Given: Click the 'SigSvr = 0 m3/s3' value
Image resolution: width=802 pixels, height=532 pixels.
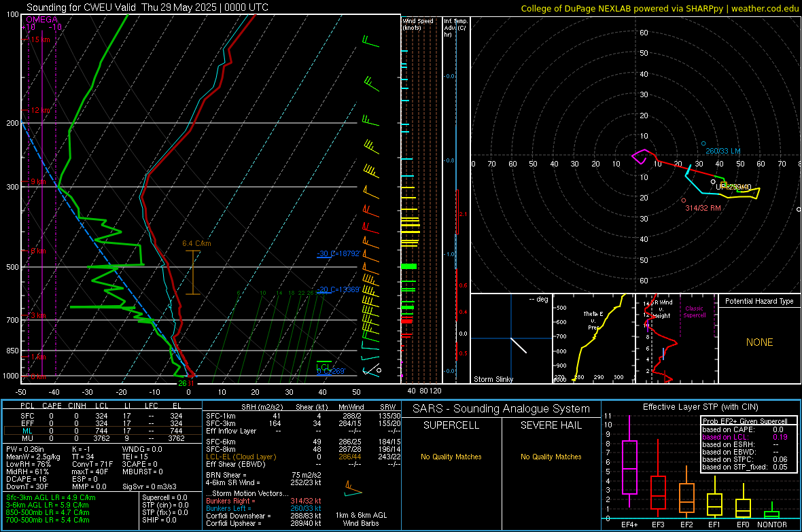Looking at the screenshot, I should [x=150, y=486].
